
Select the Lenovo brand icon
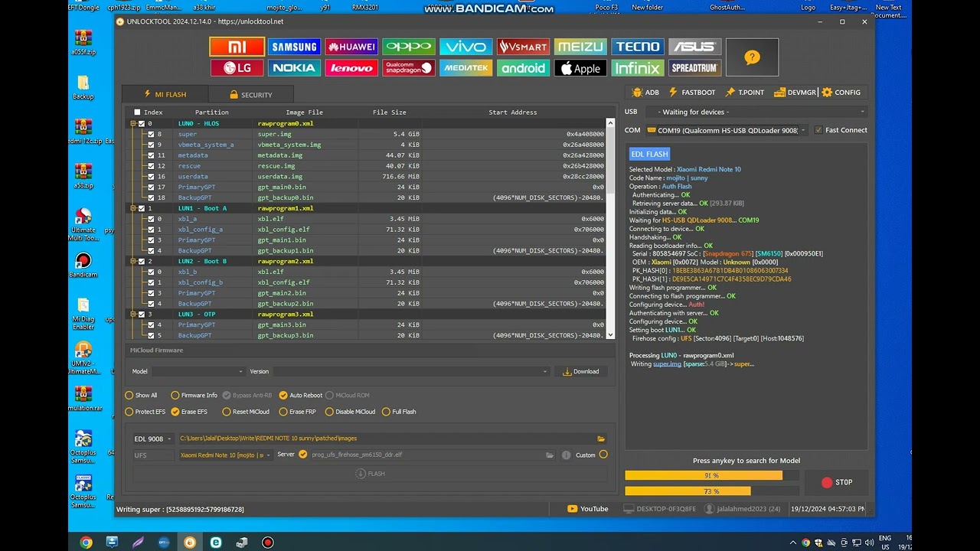pyautogui.click(x=351, y=68)
